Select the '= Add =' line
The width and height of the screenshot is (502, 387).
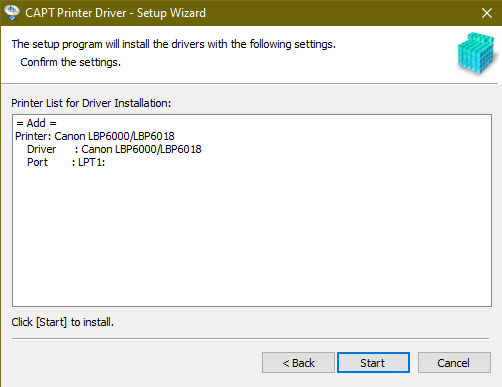pyautogui.click(x=36, y=123)
